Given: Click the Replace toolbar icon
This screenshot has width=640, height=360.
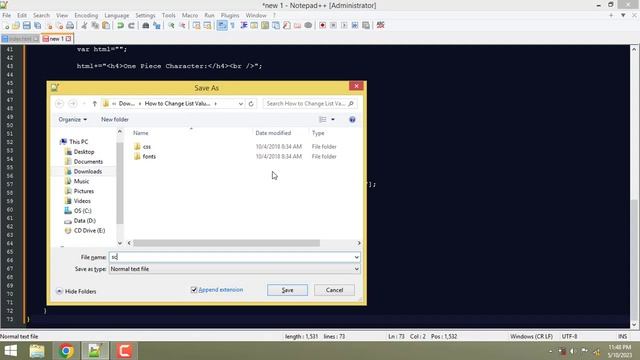Looking at the screenshot, I should 157,26.
